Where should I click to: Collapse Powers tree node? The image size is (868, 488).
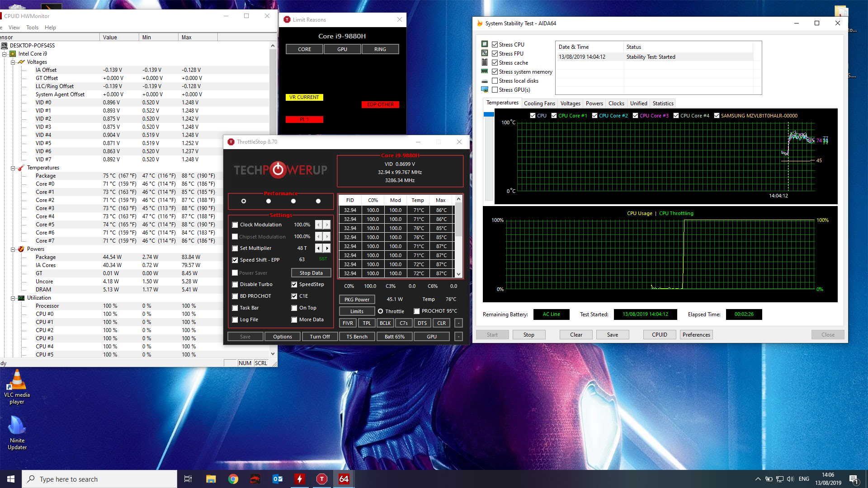pyautogui.click(x=13, y=249)
